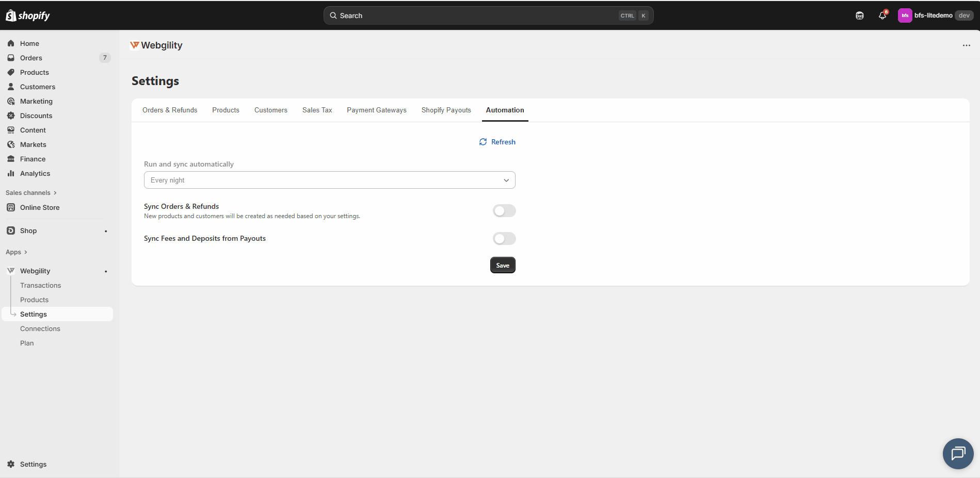Expand the Sales channels section
Viewport: 980px width, 478px height.
tap(31, 193)
